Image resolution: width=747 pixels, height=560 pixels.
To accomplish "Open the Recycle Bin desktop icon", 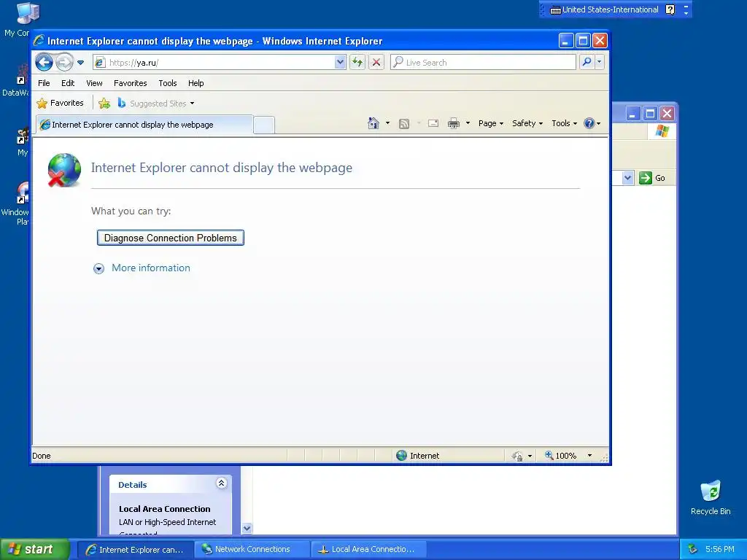I will pyautogui.click(x=711, y=497).
